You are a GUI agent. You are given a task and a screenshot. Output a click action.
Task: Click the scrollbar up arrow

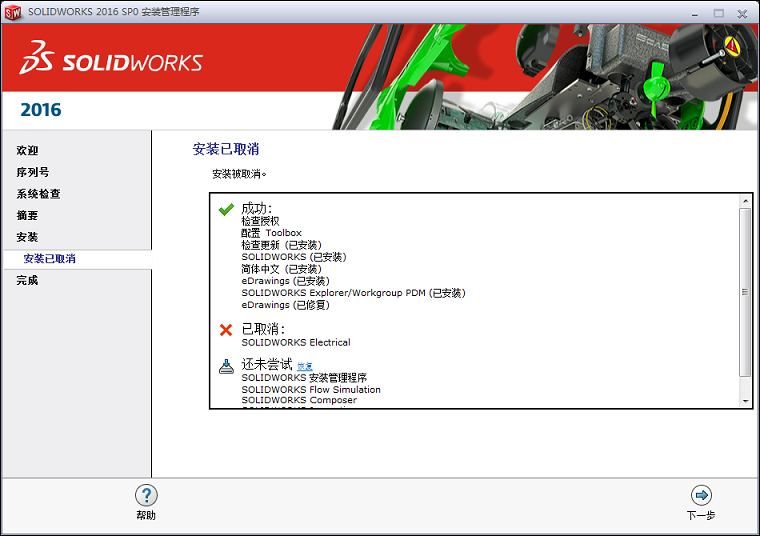[x=745, y=201]
